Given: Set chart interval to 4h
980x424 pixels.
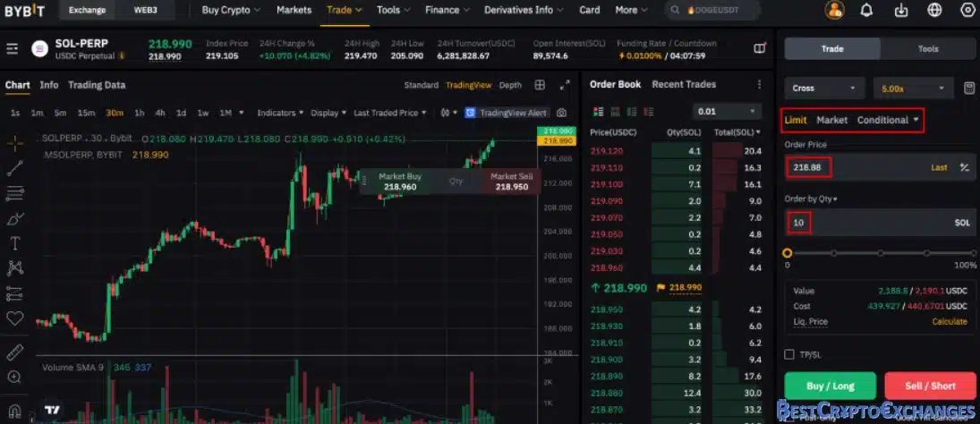Looking at the screenshot, I should 160,113.
